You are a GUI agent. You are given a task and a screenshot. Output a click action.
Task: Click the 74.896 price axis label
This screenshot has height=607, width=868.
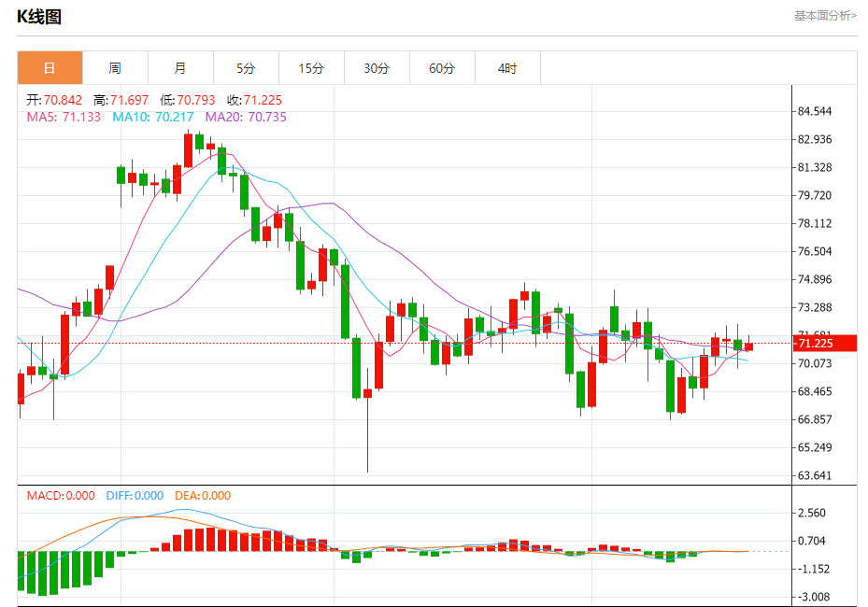coord(815,279)
